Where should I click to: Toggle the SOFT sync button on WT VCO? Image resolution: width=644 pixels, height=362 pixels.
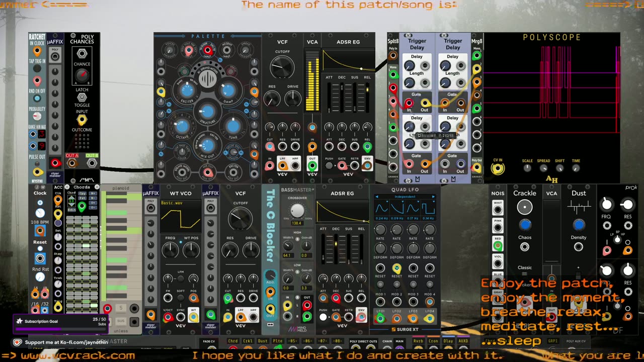click(x=181, y=298)
